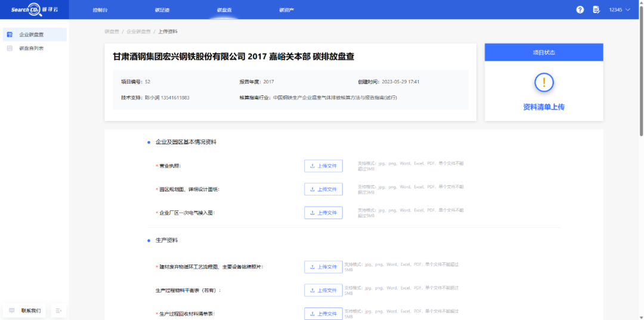
Task: Click the 上传资料 breadcrumb text
Action: click(168, 31)
